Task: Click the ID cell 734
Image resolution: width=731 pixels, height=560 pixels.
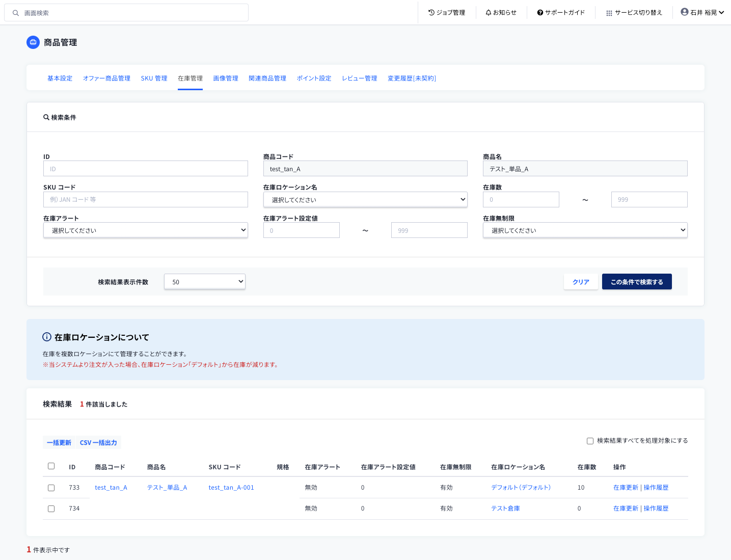Action: pyautogui.click(x=74, y=509)
